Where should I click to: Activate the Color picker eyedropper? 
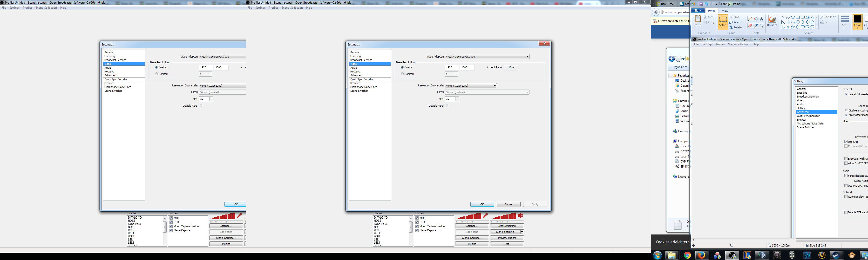[756, 26]
